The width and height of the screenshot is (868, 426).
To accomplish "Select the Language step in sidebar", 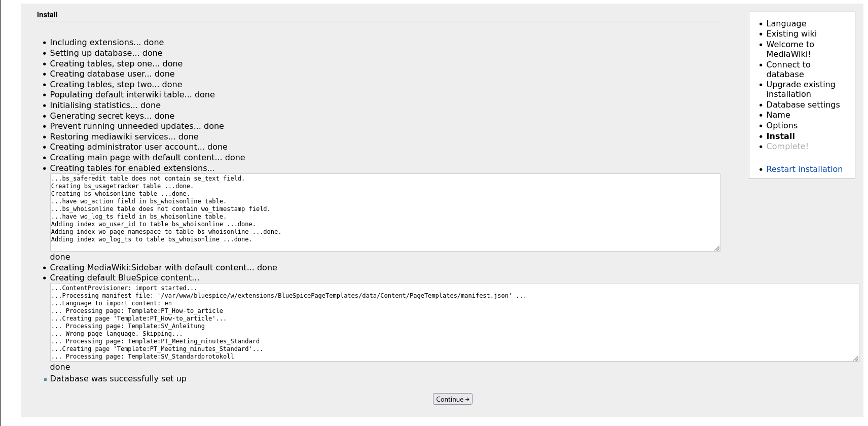I will pyautogui.click(x=786, y=23).
